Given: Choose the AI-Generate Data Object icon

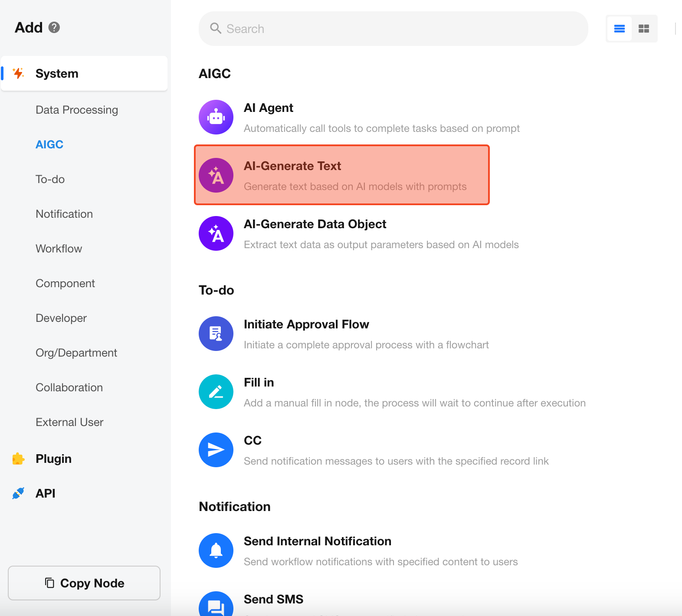Looking at the screenshot, I should (216, 233).
